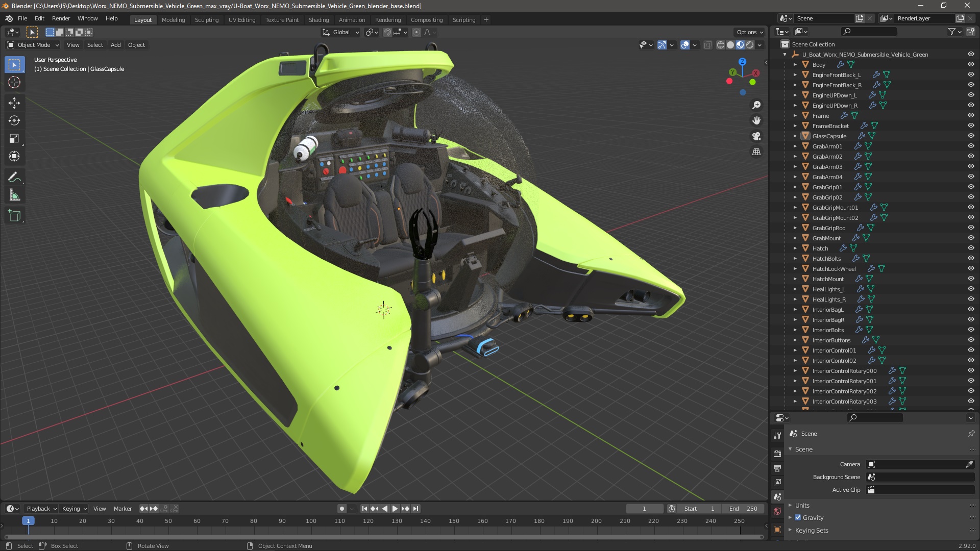Toggle auto keying record button
This screenshot has height=551, width=980.
[342, 509]
